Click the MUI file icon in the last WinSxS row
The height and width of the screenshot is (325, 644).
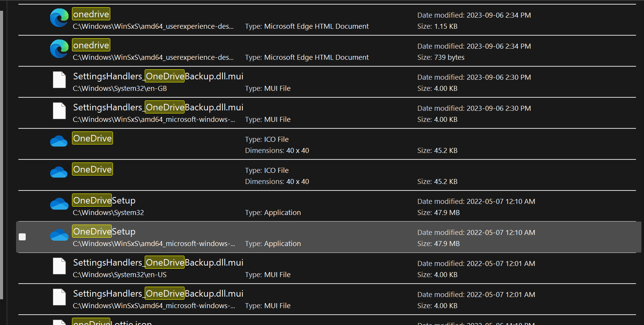click(59, 297)
